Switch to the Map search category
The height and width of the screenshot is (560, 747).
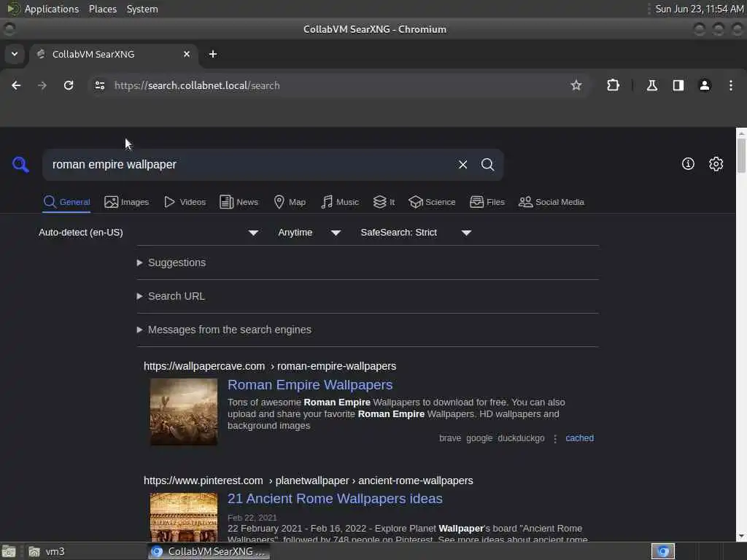point(290,202)
